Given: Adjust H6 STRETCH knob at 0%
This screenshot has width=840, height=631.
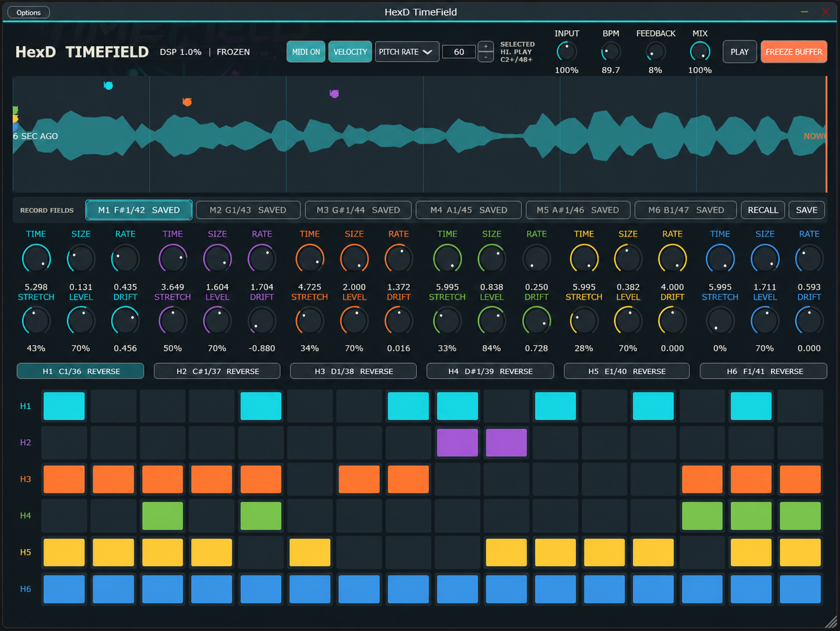Looking at the screenshot, I should 720,320.
